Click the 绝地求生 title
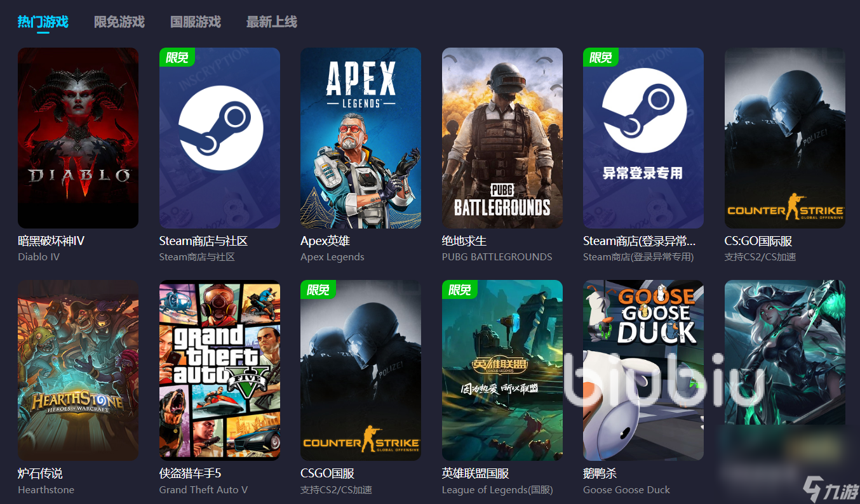 [464, 241]
